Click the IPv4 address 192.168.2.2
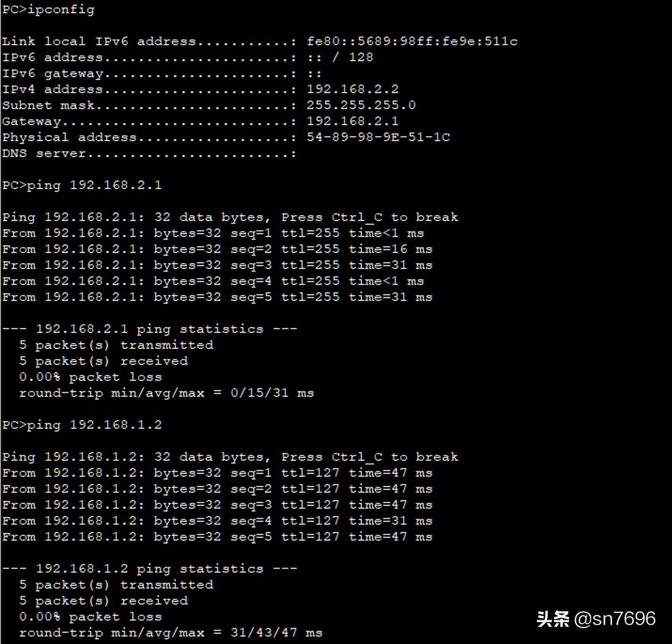 pyautogui.click(x=352, y=89)
